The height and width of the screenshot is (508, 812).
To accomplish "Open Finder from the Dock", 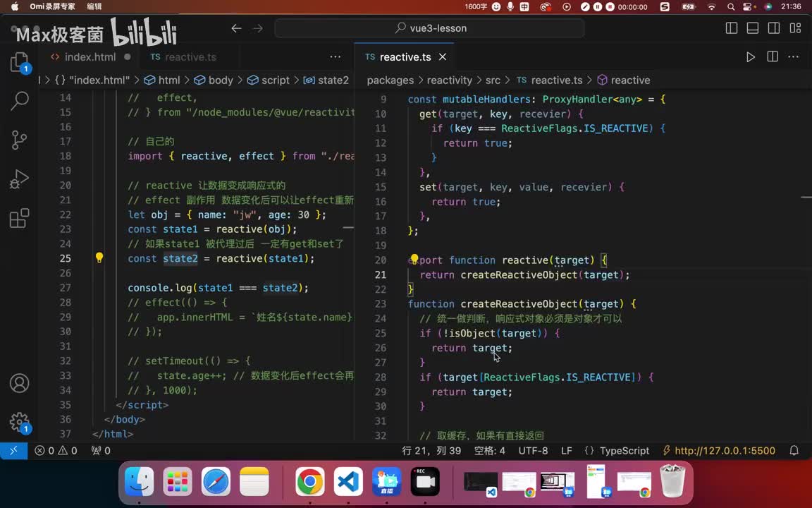I will coord(140,482).
